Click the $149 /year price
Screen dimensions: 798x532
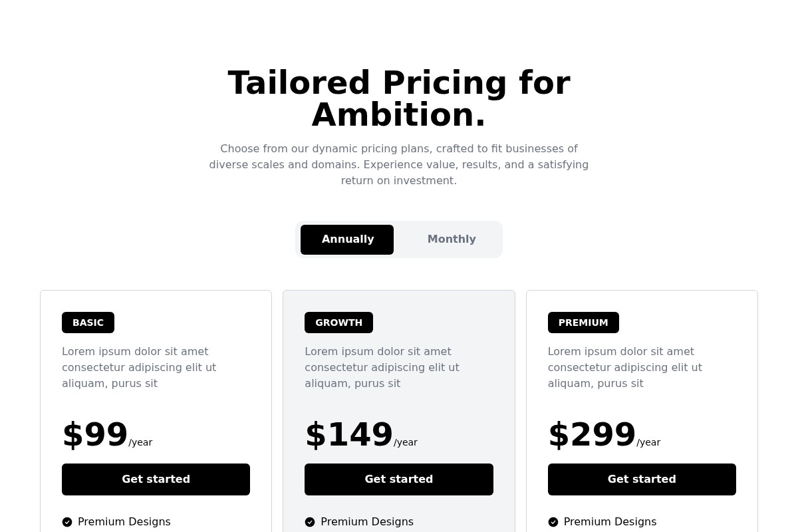(x=360, y=436)
